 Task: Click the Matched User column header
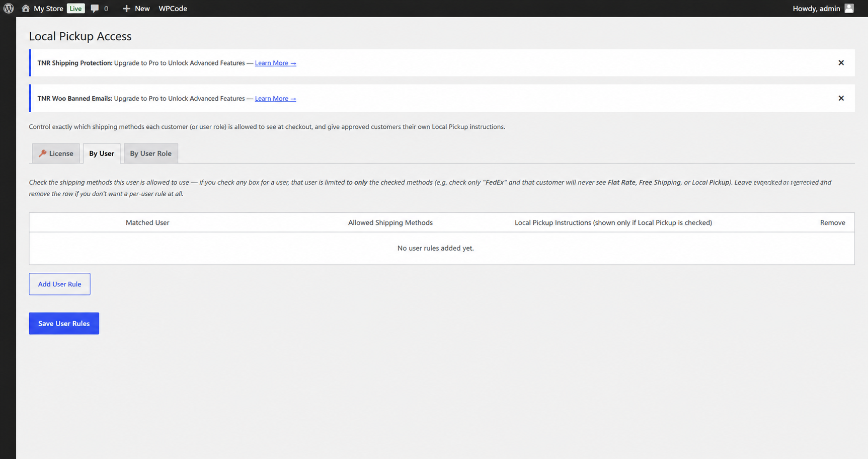pos(147,222)
